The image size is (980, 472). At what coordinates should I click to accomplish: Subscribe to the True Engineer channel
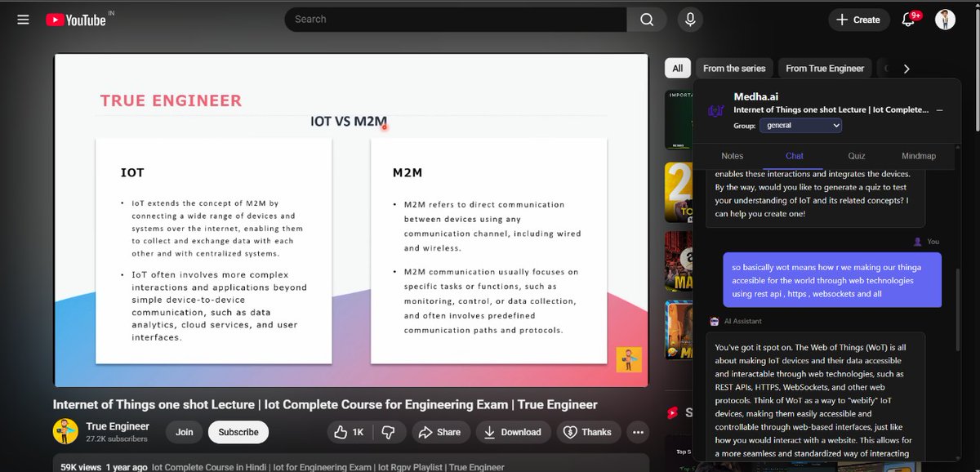(x=238, y=432)
